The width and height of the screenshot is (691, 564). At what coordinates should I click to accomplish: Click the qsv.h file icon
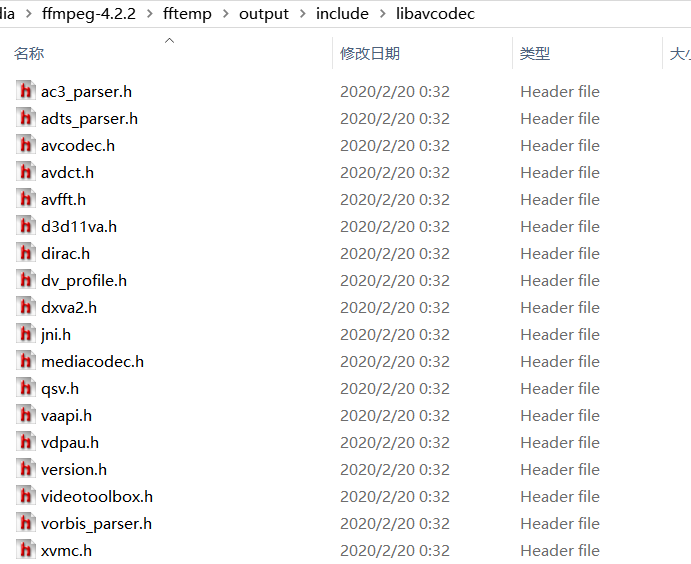coord(26,388)
